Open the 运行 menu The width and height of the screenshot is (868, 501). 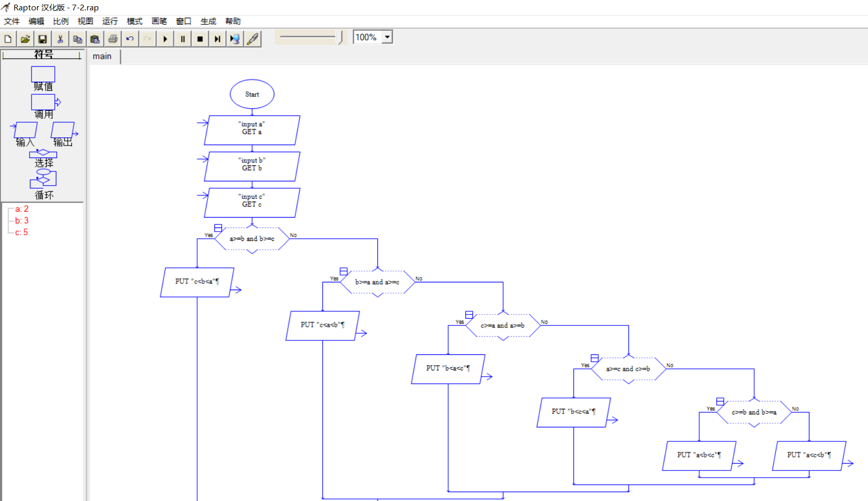pos(110,21)
